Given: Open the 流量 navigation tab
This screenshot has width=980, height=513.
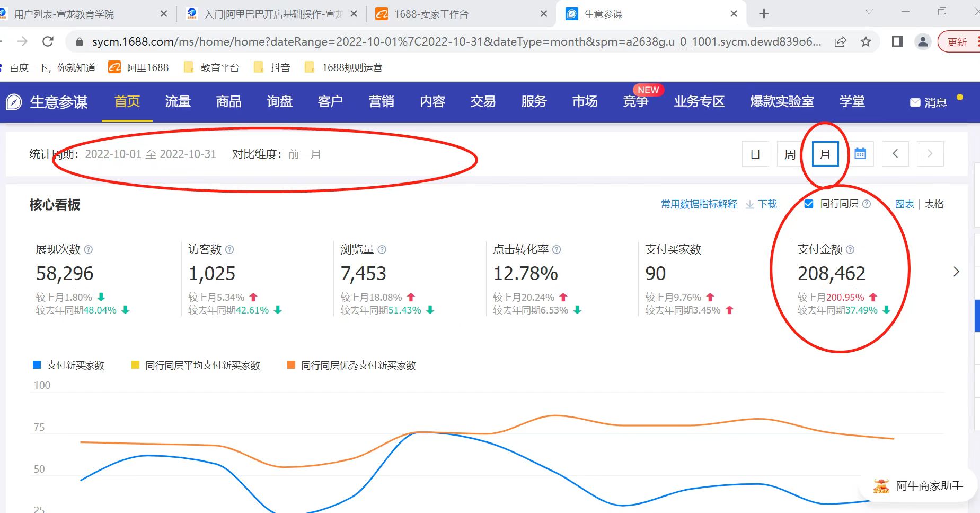Looking at the screenshot, I should point(178,101).
